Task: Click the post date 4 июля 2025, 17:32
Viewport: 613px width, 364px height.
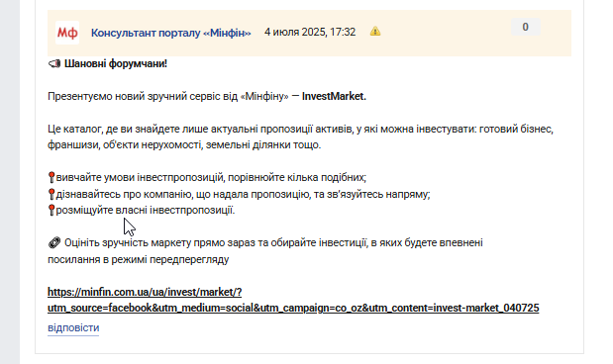Action: 310,32
